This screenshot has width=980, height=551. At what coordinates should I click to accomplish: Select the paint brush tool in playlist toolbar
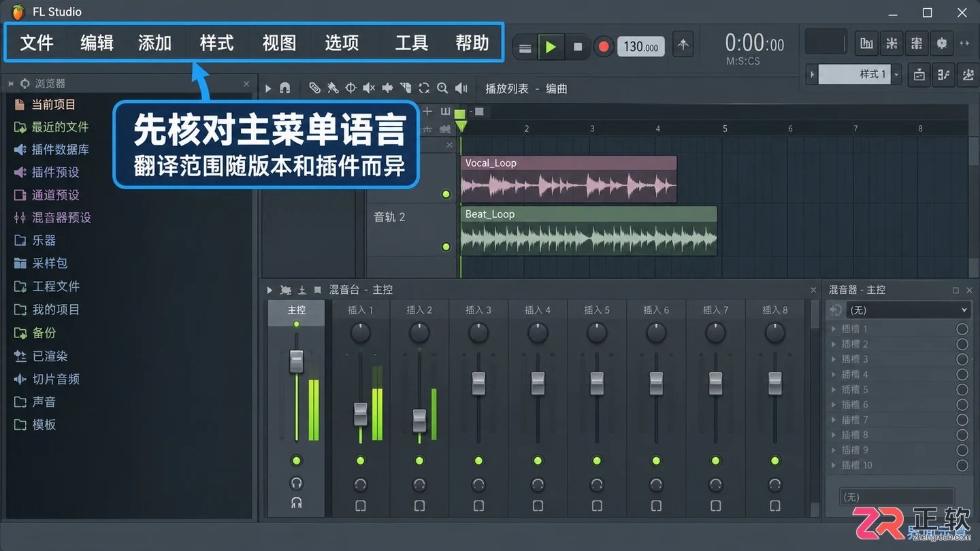pyautogui.click(x=333, y=88)
